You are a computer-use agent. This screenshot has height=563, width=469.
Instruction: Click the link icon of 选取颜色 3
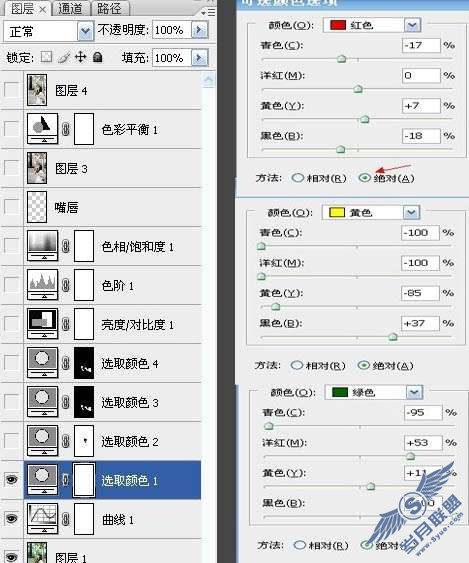point(66,402)
